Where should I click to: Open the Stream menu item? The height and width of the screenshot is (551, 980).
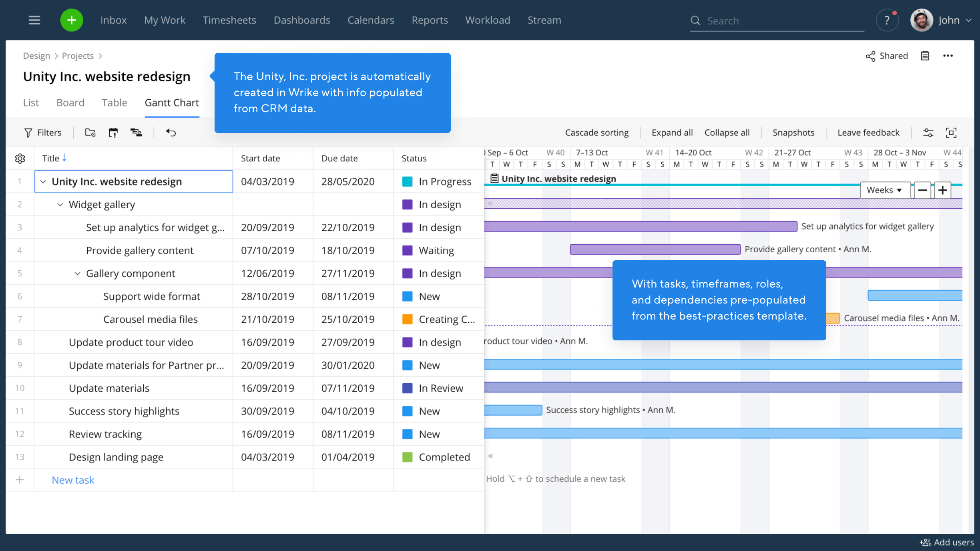[544, 20]
